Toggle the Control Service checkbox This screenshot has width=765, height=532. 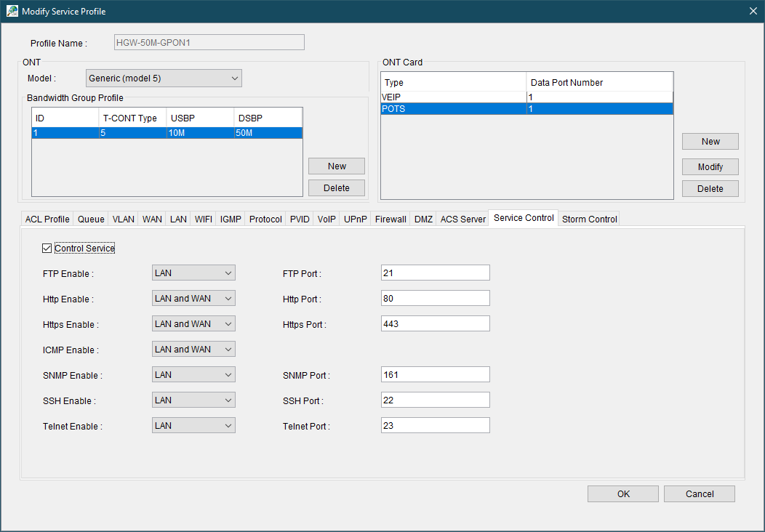coord(47,249)
